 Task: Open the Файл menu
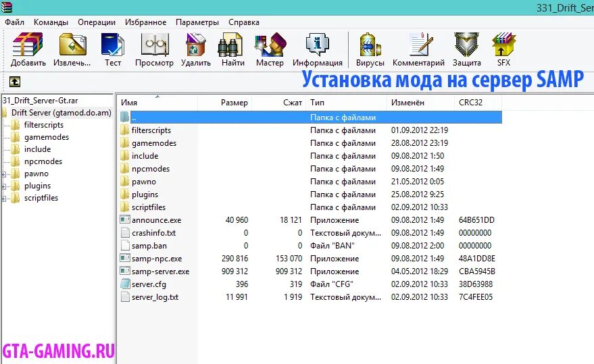pyautogui.click(x=14, y=22)
